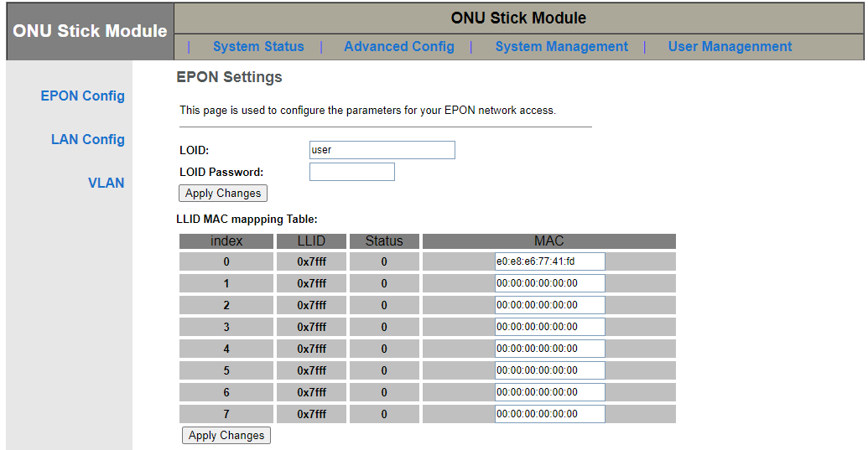The image size is (868, 450).
Task: Click the MAC input in row 2
Action: pyautogui.click(x=549, y=305)
